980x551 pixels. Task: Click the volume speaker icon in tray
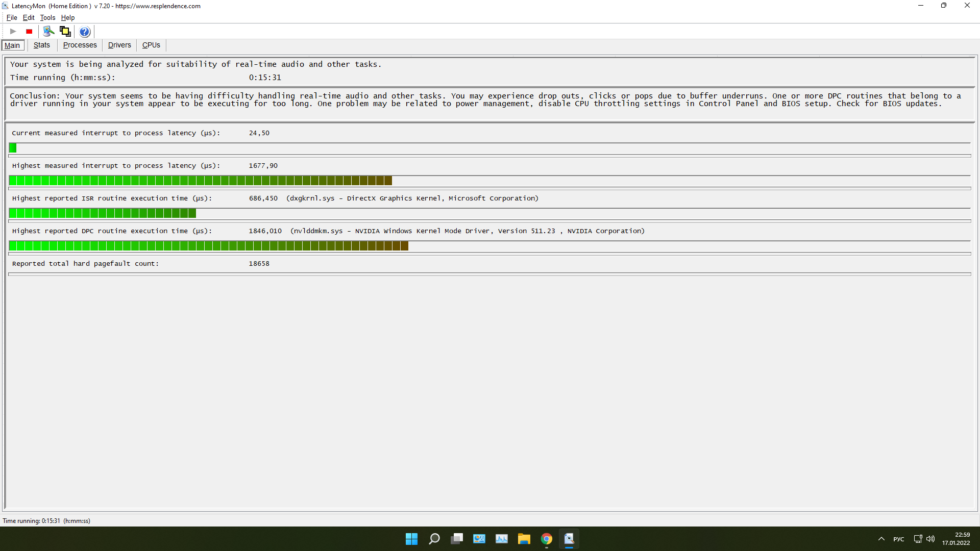[x=930, y=539]
